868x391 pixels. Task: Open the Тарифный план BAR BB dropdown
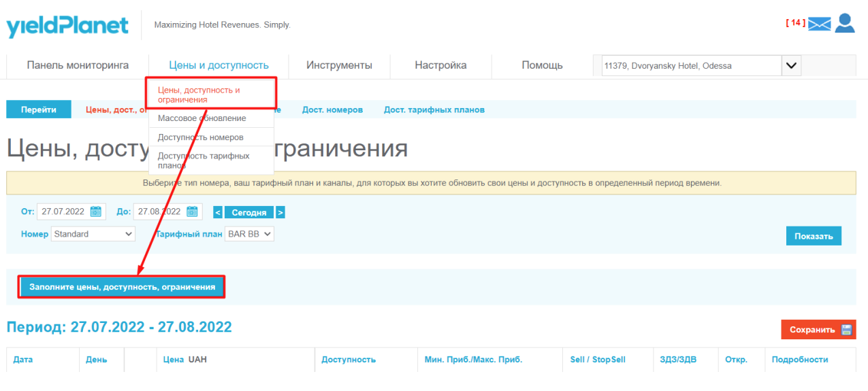[249, 234]
